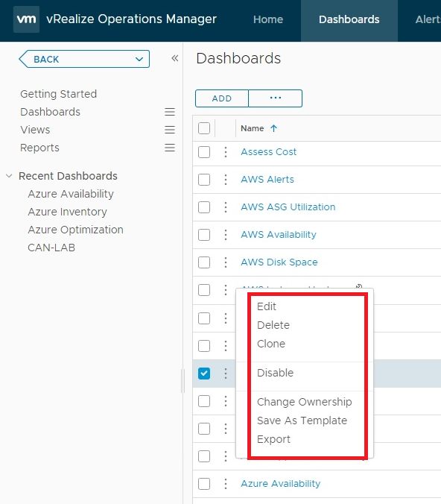Switch to the Home tab

coord(268,19)
